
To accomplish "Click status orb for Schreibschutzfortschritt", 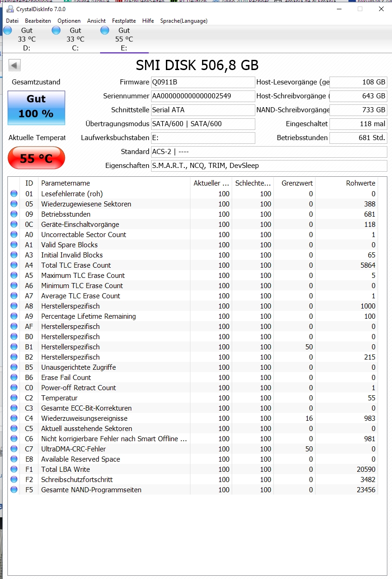I will pyautogui.click(x=14, y=480).
